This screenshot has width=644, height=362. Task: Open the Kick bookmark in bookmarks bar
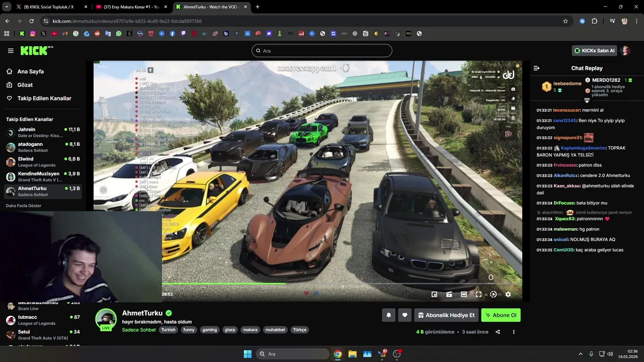tap(22, 34)
